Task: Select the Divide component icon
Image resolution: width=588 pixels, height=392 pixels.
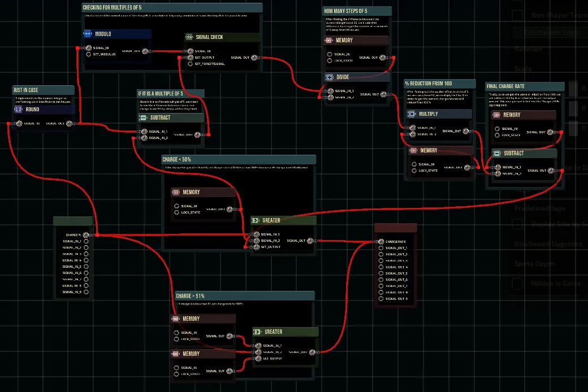Action: [330, 77]
